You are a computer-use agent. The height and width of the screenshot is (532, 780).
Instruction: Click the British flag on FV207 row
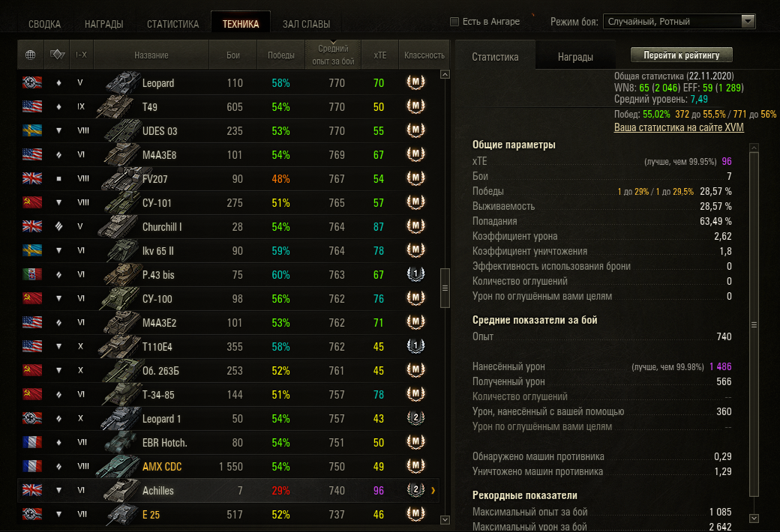click(32, 178)
